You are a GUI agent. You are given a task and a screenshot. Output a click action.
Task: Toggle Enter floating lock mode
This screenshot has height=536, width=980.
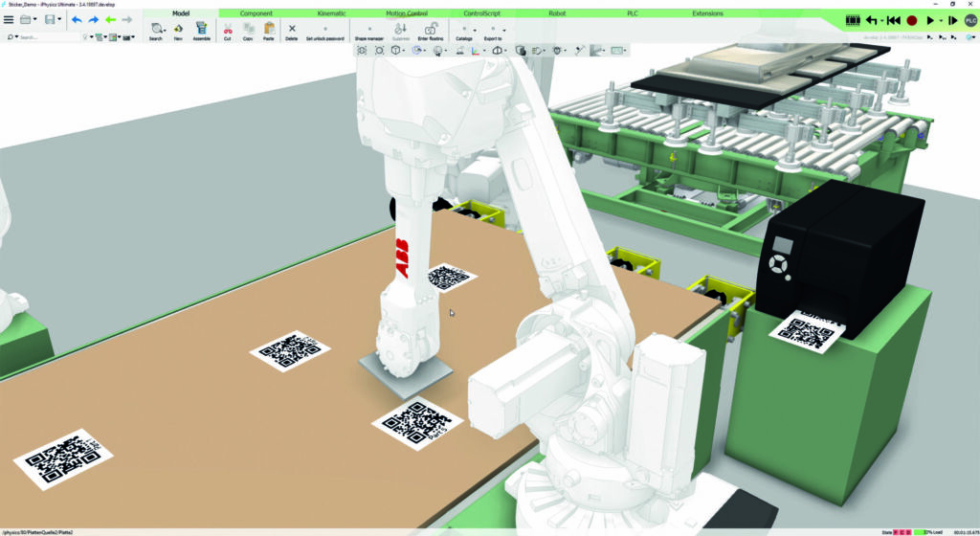pos(431,32)
